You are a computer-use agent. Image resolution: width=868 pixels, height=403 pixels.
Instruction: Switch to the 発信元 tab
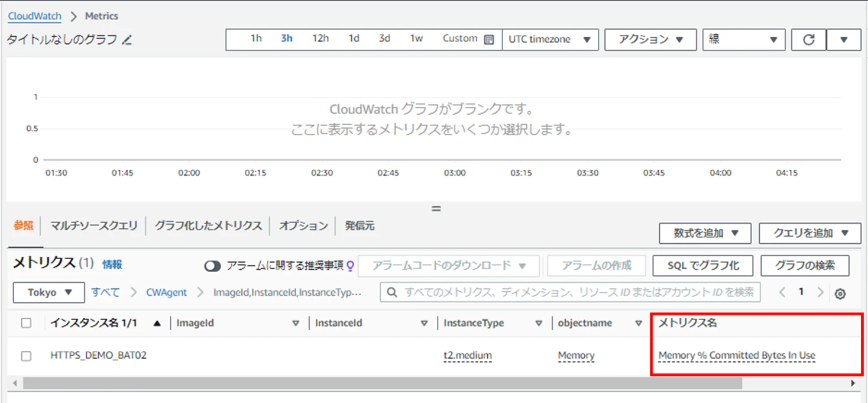click(359, 225)
